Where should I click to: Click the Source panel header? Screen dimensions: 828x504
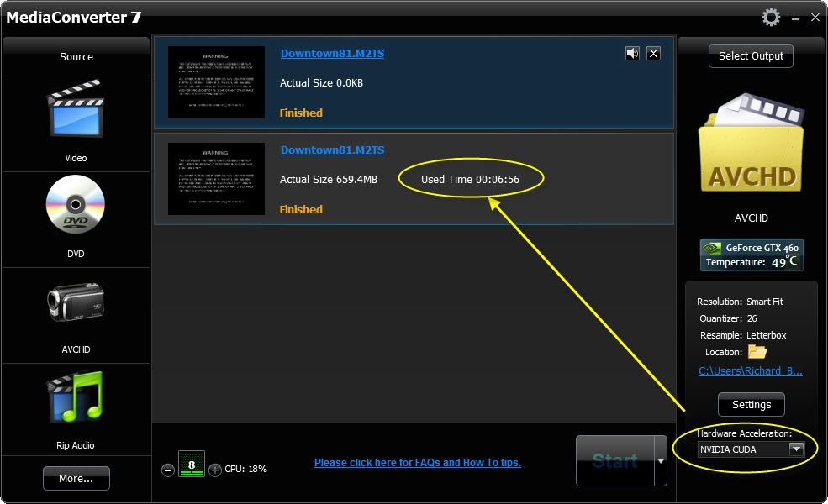point(76,56)
